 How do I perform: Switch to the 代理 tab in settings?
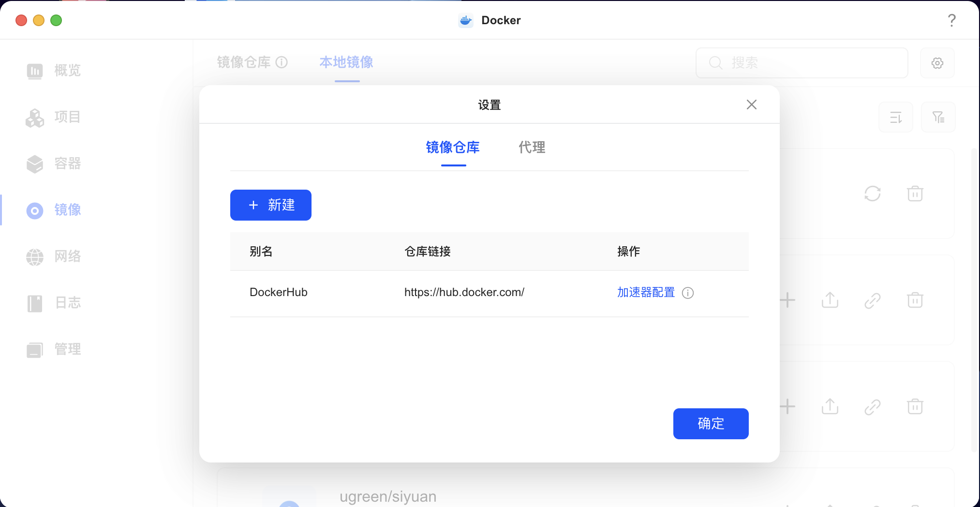[x=532, y=148]
